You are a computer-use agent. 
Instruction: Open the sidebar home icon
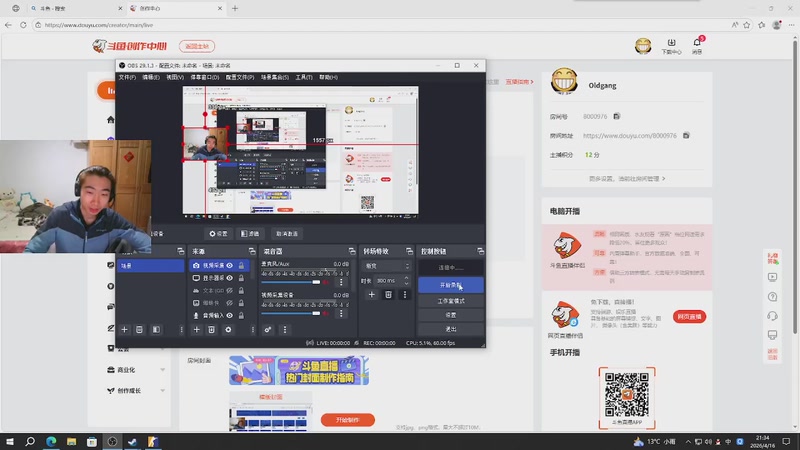point(111,119)
